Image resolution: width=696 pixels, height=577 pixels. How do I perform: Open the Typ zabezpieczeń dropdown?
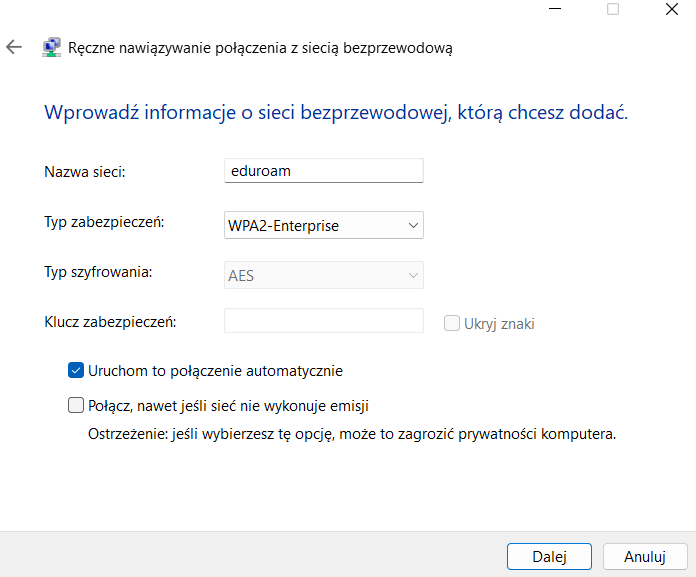pyautogui.click(x=324, y=225)
